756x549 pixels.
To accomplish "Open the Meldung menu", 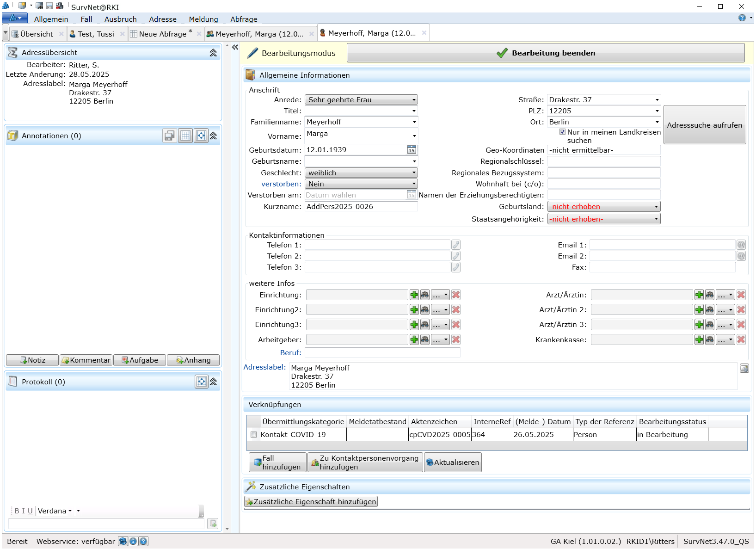I will click(203, 19).
